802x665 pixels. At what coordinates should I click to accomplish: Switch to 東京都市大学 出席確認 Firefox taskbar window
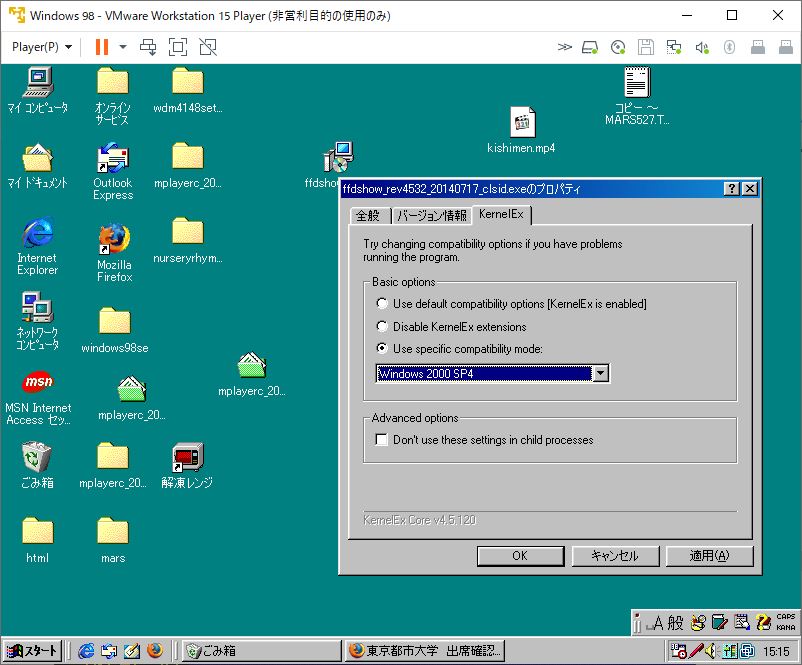coord(425,651)
